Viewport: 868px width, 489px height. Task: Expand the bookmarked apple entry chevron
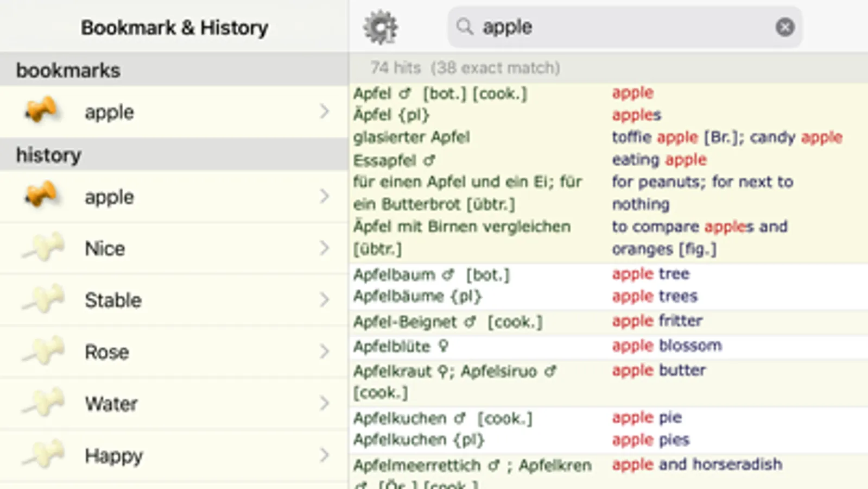[x=324, y=111]
